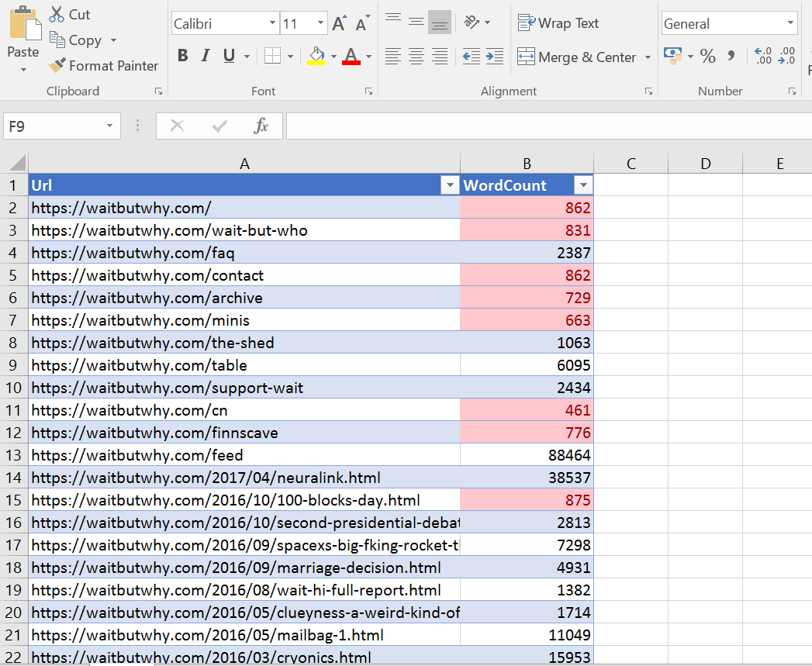Open the text orientation tool

pos(472,22)
